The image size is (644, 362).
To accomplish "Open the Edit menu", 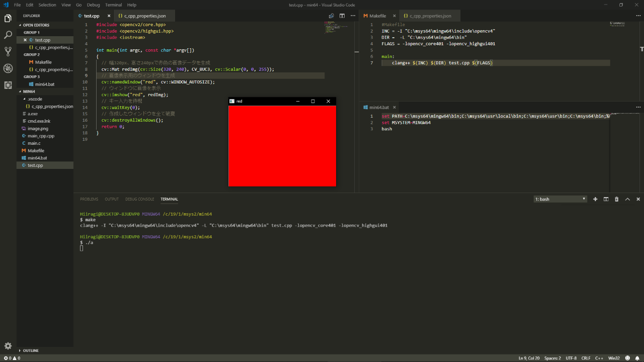I will coord(30,5).
